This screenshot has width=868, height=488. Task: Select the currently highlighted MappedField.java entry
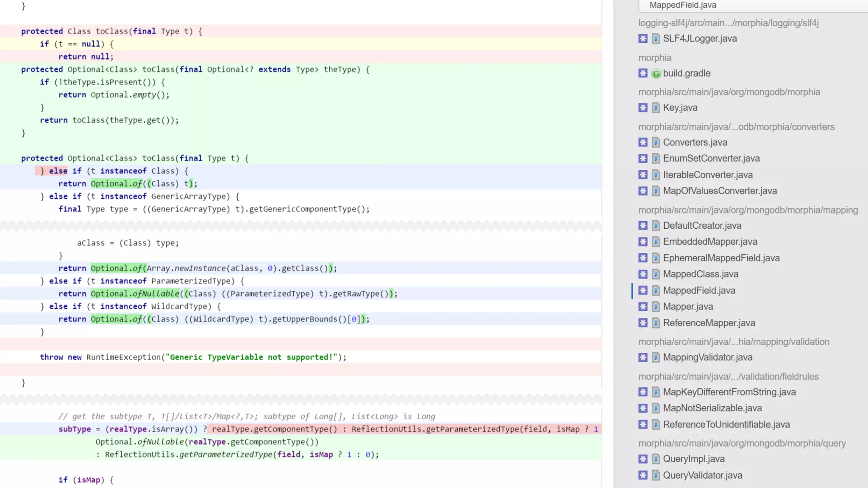click(x=699, y=291)
